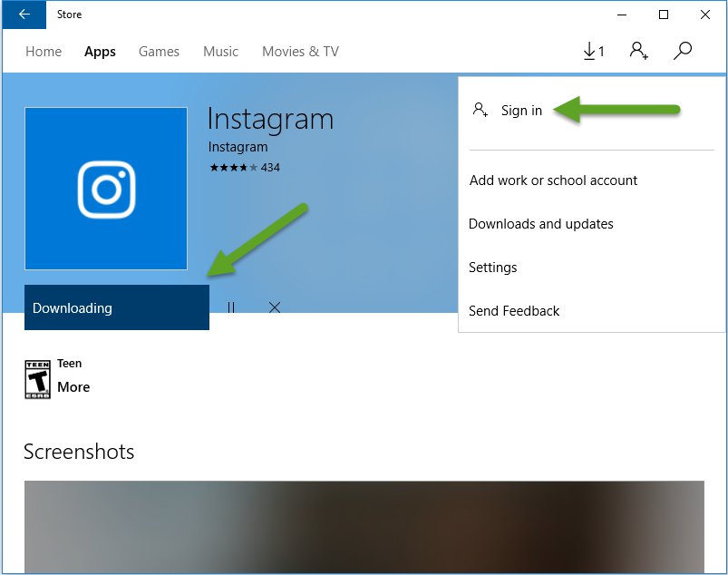Open the Movies & TV tab
The height and width of the screenshot is (575, 728).
[x=300, y=52]
